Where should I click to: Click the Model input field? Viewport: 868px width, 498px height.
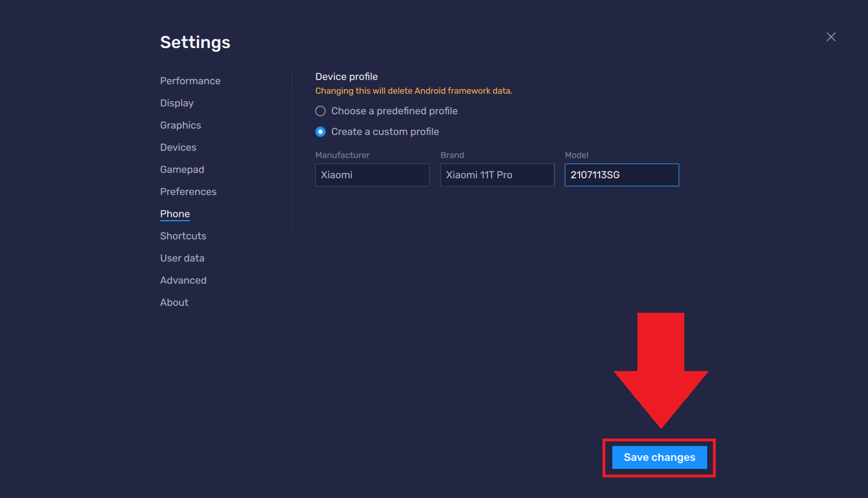[621, 175]
